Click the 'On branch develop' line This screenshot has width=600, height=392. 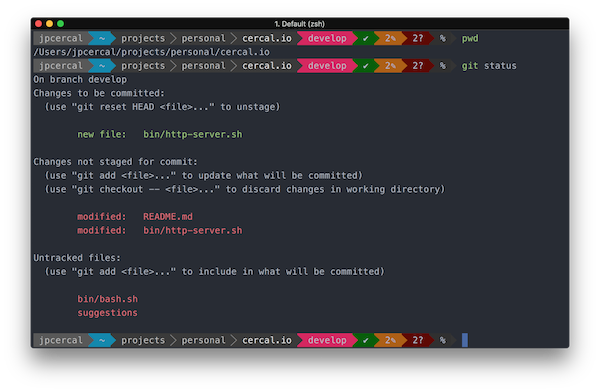point(80,79)
